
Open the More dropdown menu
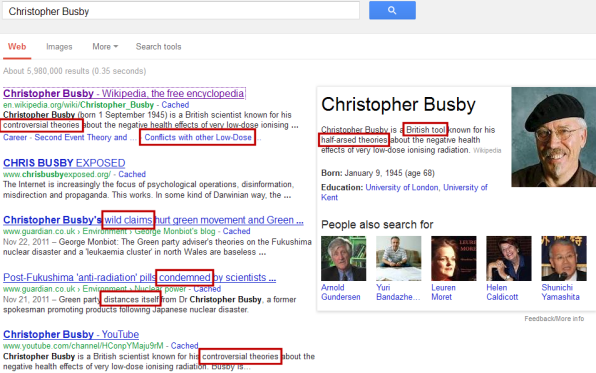[105, 47]
